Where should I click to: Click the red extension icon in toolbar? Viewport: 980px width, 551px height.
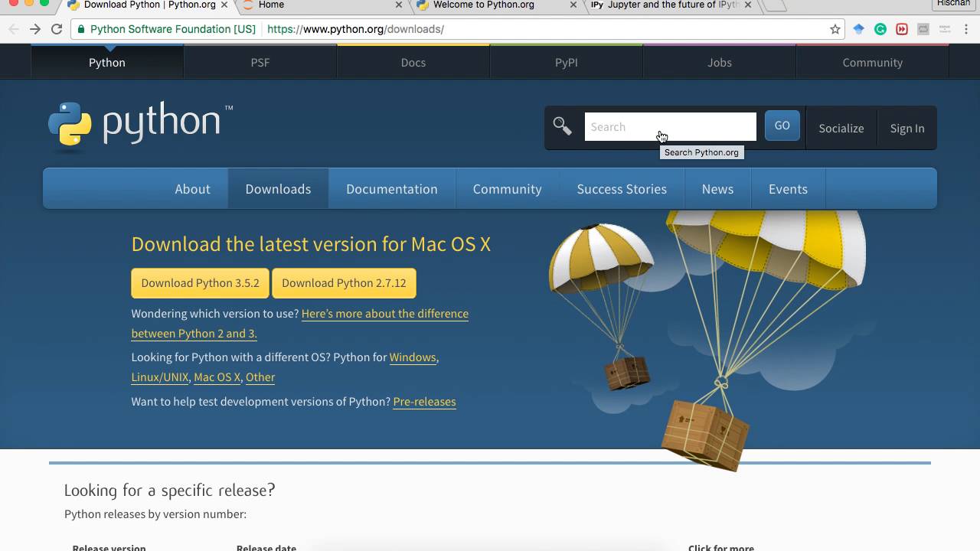902,29
